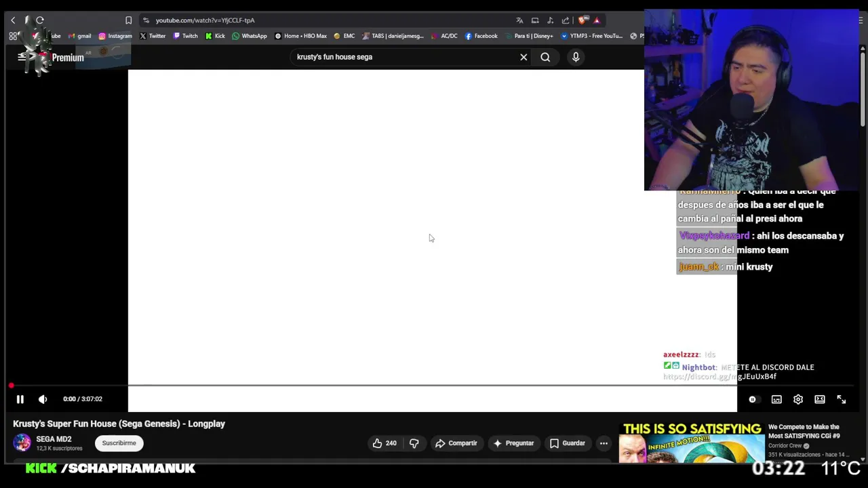Toggle subtitles with the captions icon
868x488 pixels.
[776, 399]
